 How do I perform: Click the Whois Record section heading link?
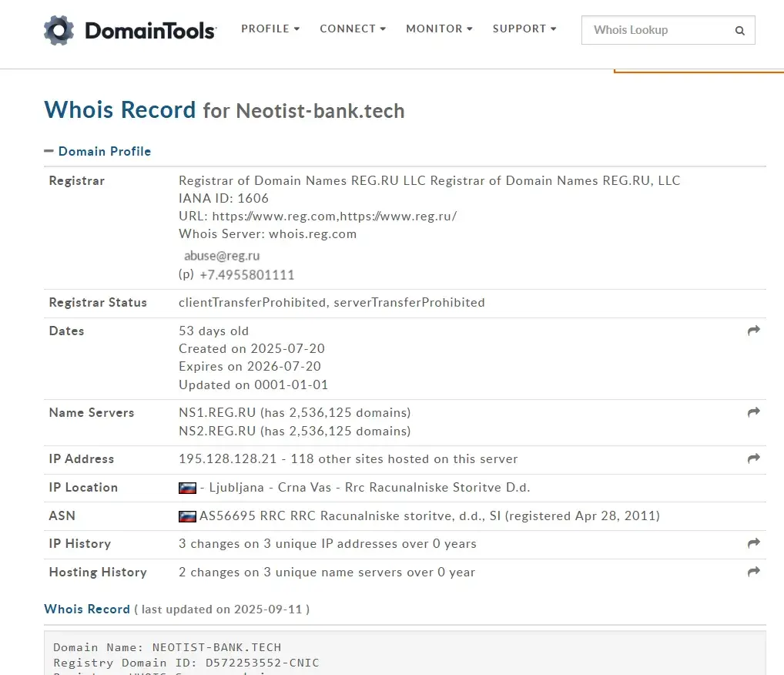87,609
